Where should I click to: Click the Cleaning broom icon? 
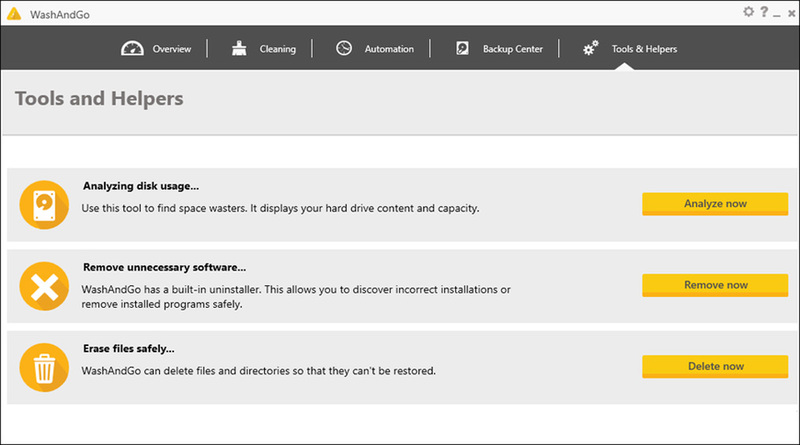coord(239,48)
